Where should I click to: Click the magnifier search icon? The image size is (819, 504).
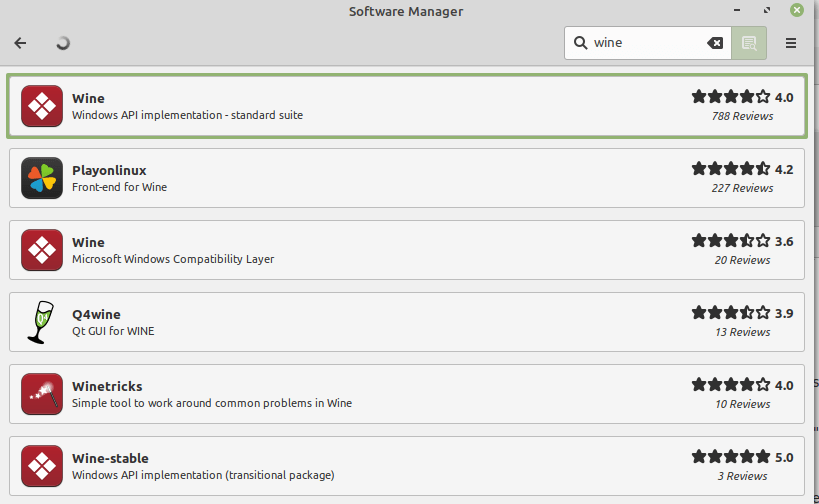[580, 43]
